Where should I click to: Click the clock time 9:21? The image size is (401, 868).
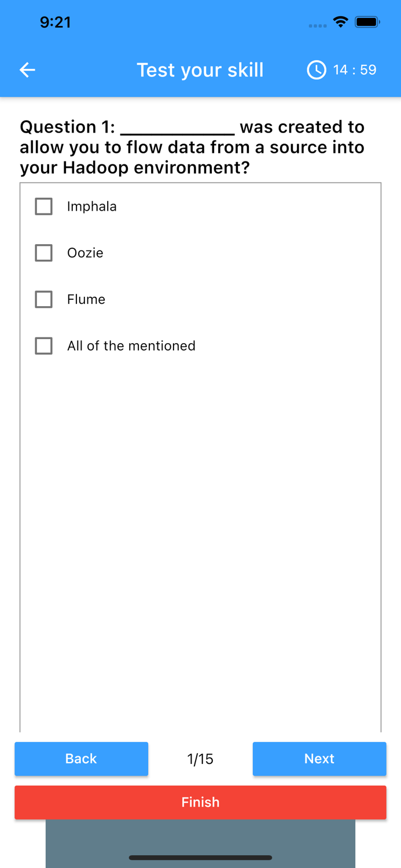click(56, 21)
